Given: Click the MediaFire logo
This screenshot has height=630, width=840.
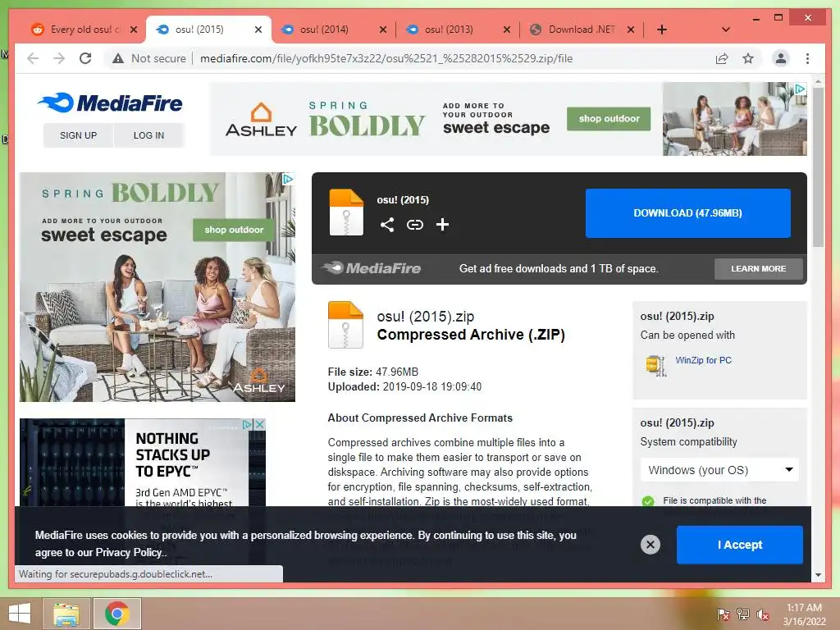Looking at the screenshot, I should [110, 103].
